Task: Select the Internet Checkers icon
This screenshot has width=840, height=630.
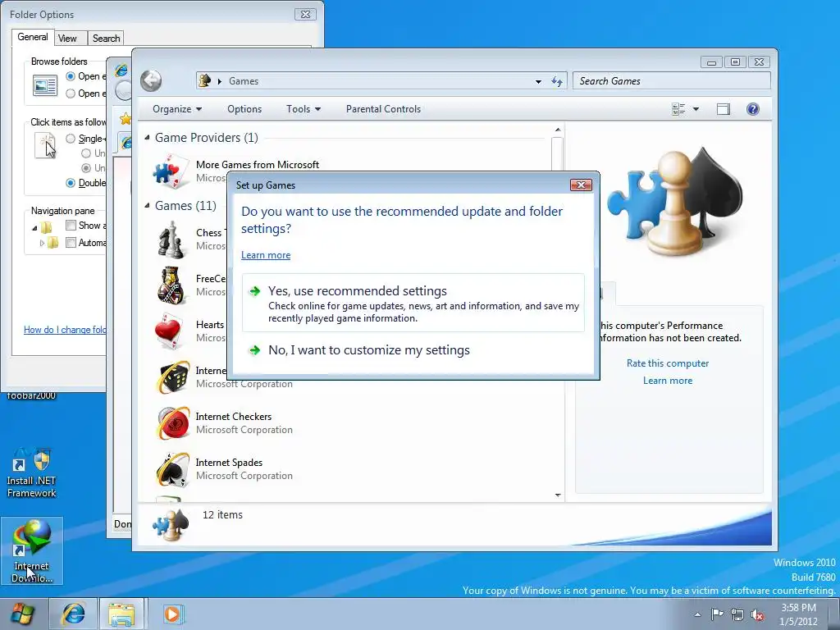Action: click(173, 422)
